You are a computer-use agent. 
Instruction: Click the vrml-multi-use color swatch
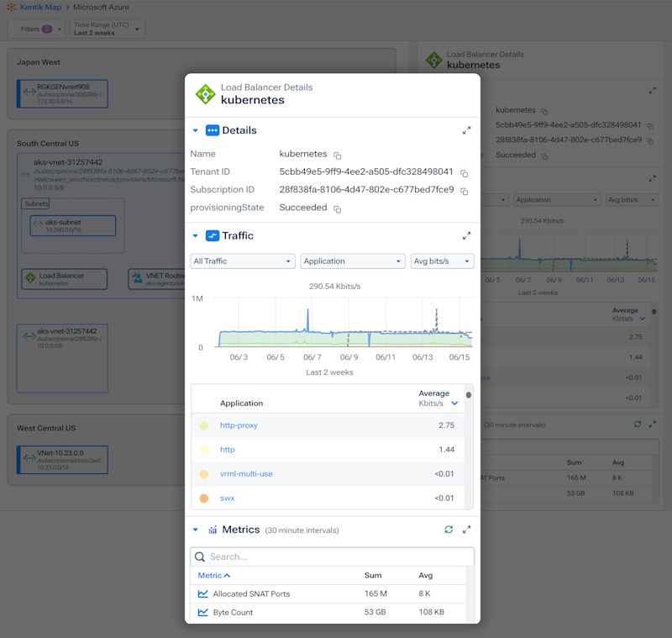[204, 474]
